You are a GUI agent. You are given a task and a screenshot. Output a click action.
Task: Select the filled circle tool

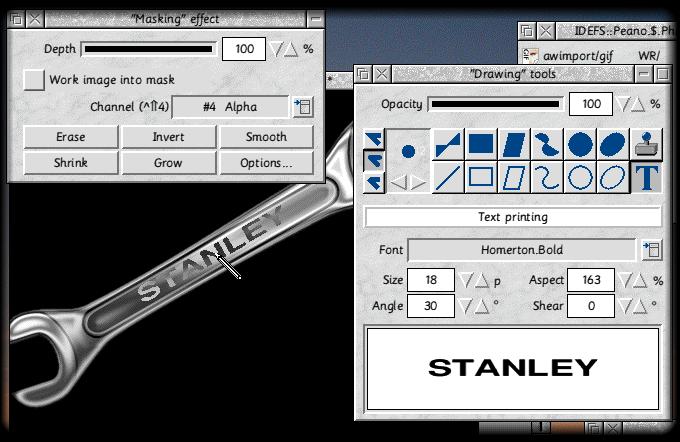click(580, 144)
